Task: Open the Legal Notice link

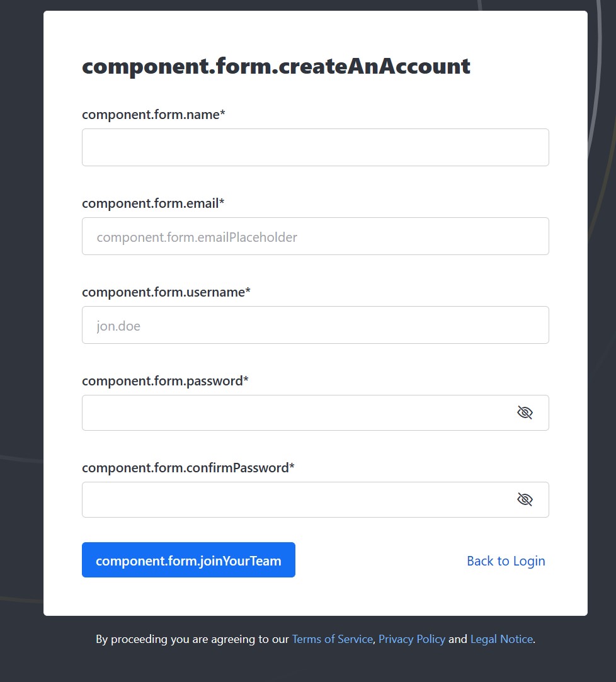Action: [x=501, y=639]
